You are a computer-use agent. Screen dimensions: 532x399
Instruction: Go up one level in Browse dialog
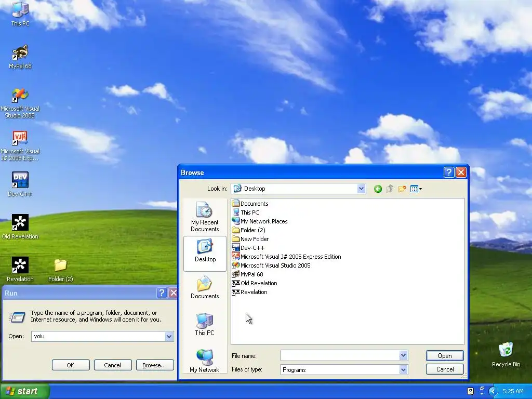tap(390, 189)
